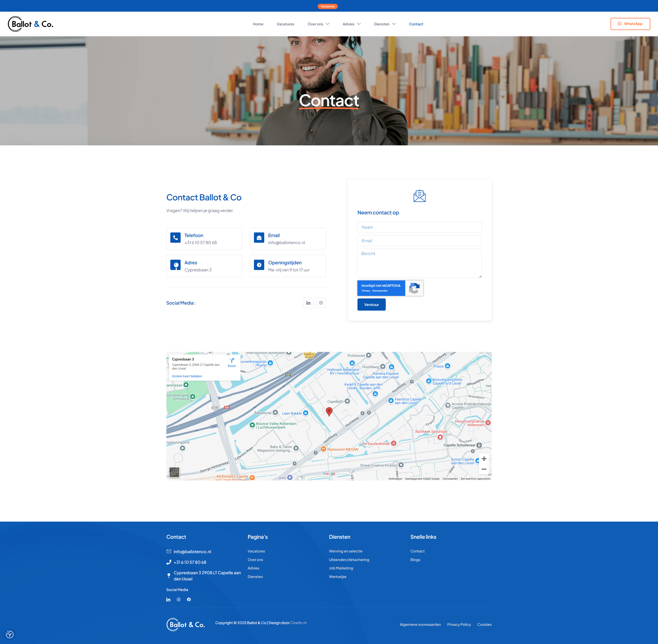Click the WhatsApp button
Screen dimensions: 658x644
click(x=630, y=24)
